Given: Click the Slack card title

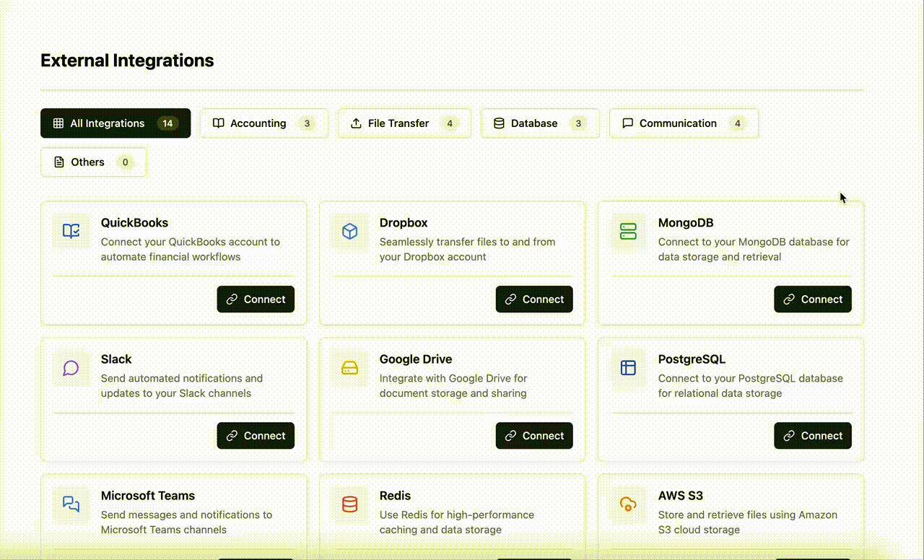Looking at the screenshot, I should tap(116, 359).
